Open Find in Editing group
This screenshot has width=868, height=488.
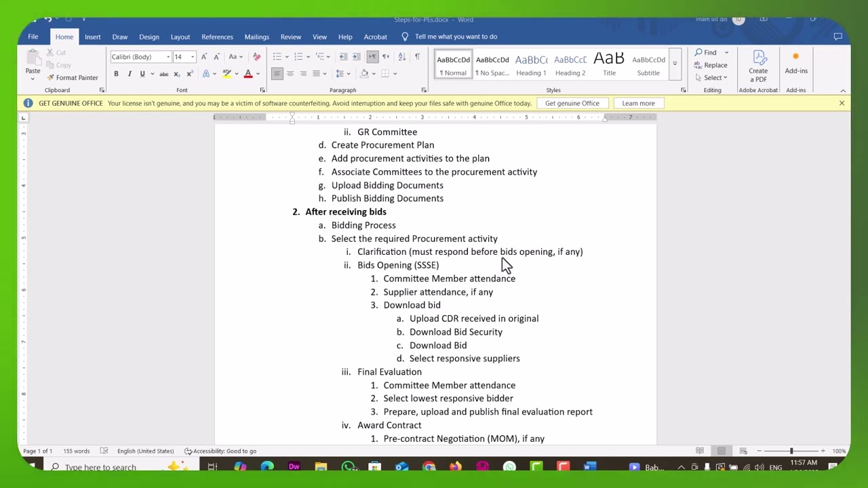[x=706, y=52]
